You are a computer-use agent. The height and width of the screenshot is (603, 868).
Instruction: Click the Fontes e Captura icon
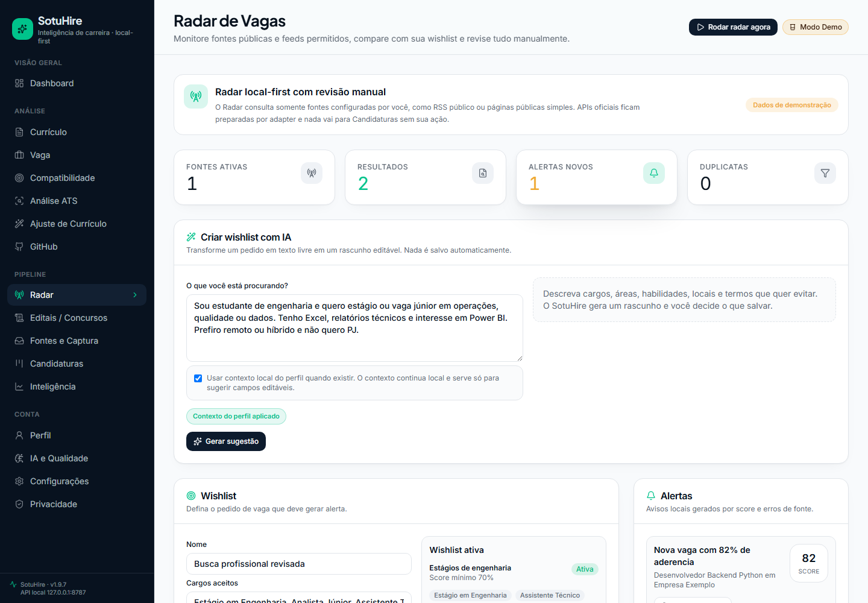19,341
